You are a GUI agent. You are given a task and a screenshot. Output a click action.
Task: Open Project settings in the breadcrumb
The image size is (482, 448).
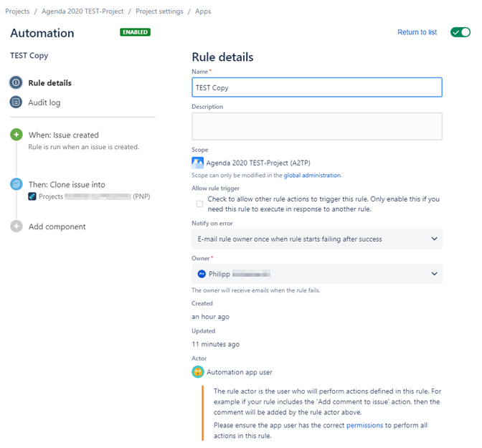point(159,11)
